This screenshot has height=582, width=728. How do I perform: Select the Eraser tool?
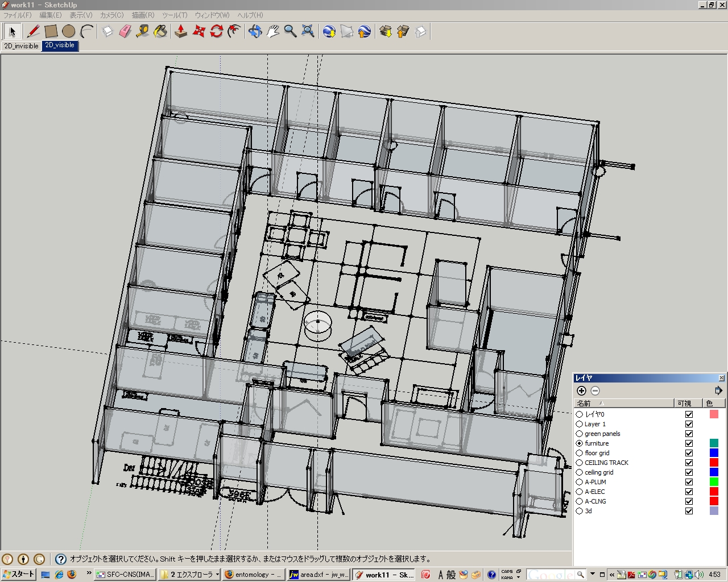pos(125,31)
